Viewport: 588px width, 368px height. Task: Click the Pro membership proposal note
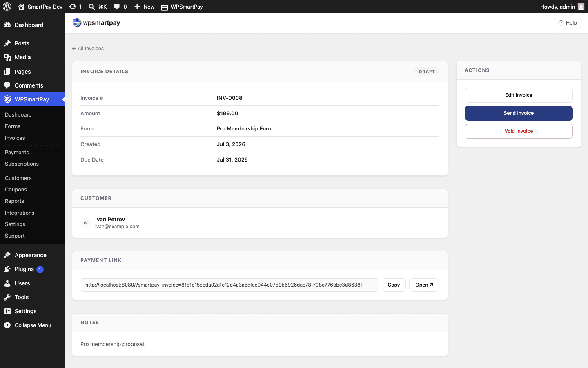(113, 344)
